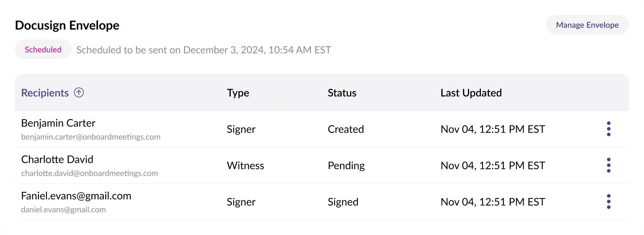Click the Scheduled status badge

(x=43, y=50)
